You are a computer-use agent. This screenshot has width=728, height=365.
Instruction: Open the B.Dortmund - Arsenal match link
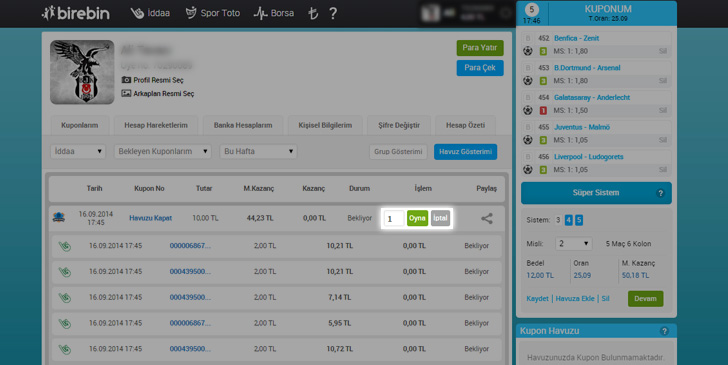[587, 68]
